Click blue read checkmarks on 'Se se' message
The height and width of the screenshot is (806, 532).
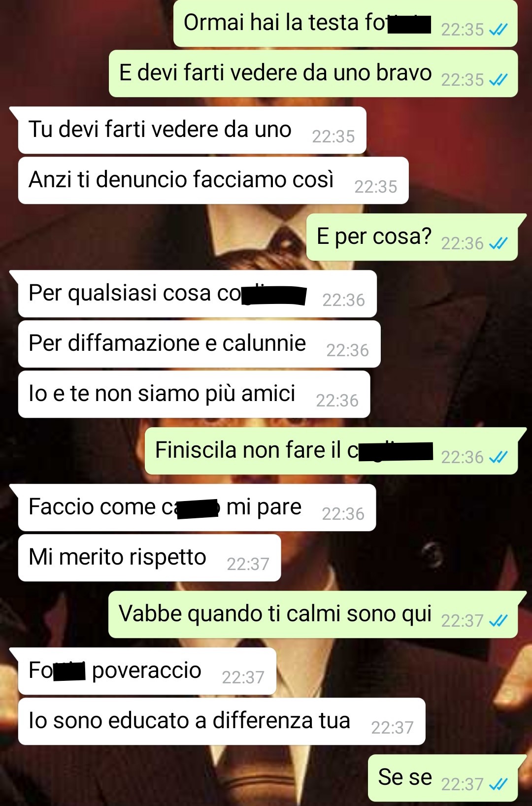point(499,784)
